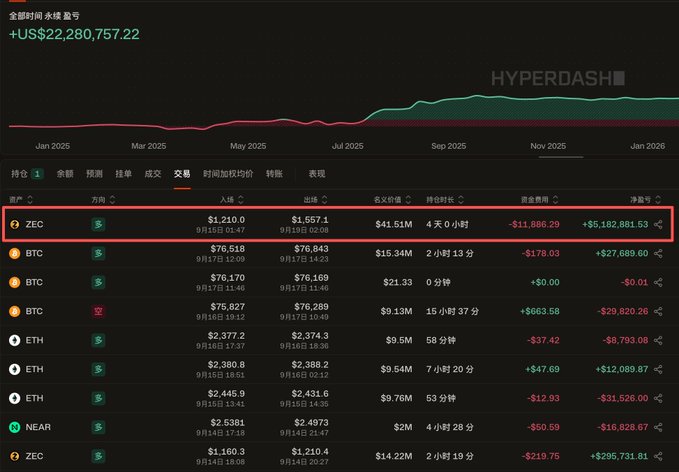Click the +US$22,280,757.22 total PnL value

(x=74, y=35)
